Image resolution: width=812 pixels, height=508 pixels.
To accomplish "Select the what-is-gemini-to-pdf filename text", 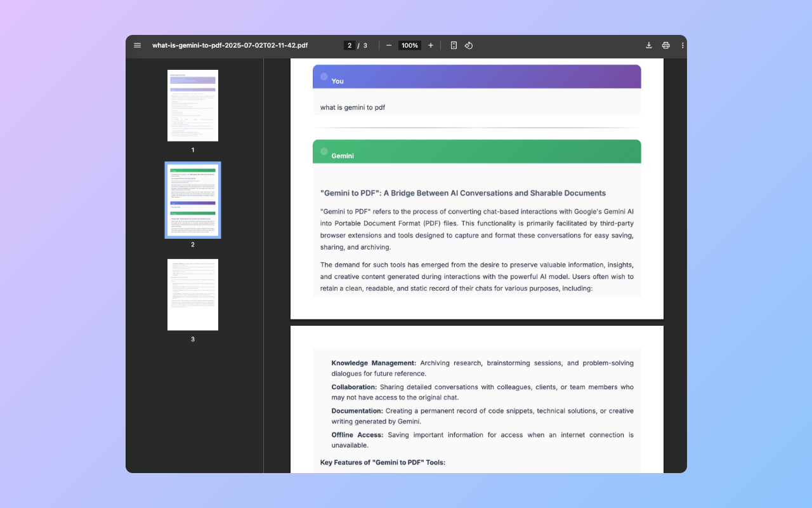I will [230, 45].
